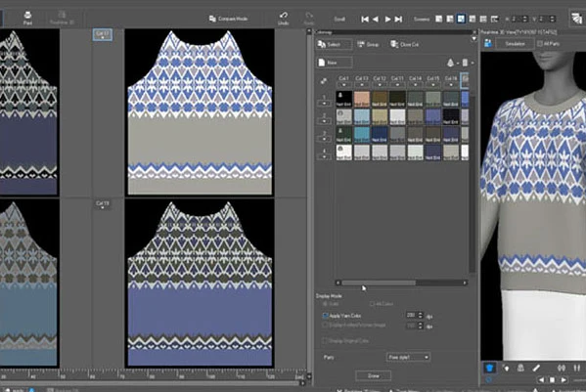The width and height of the screenshot is (586, 392).
Task: Open the Col 1 column dropdown arrow
Action: tap(343, 85)
